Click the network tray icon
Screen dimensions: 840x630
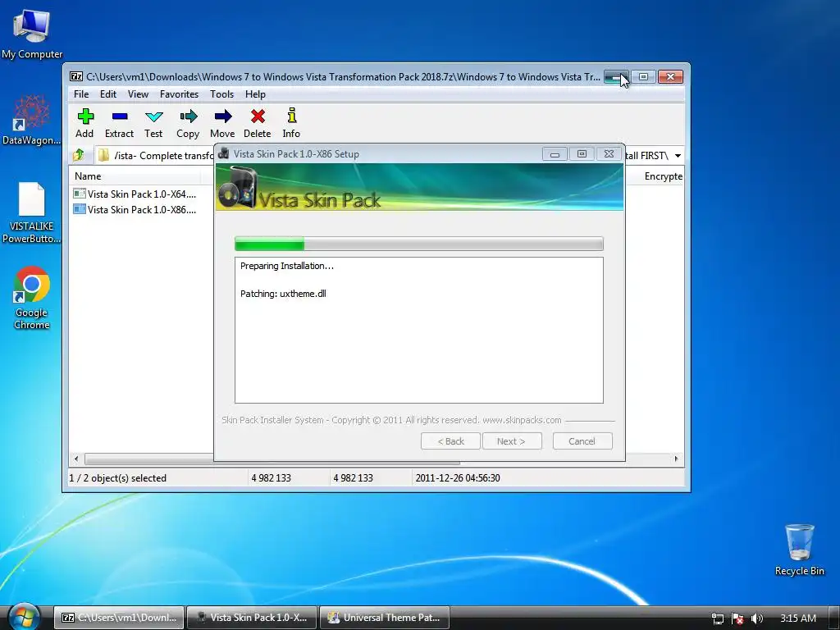pos(717,619)
